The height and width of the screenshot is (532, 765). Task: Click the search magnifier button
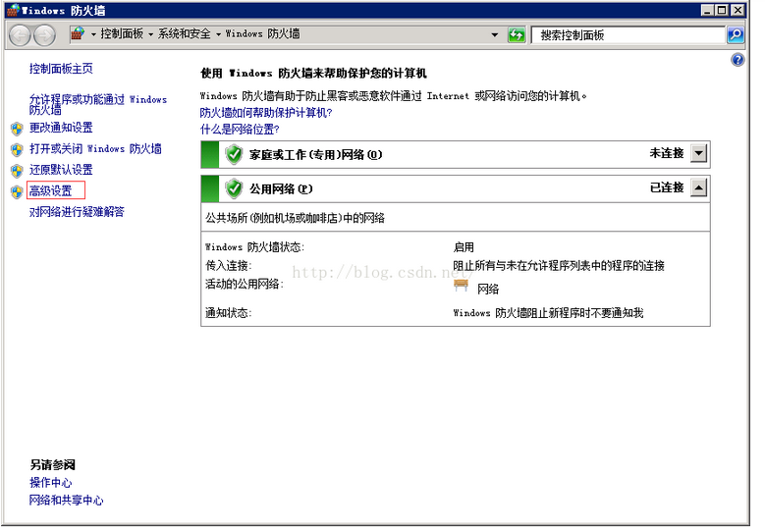tap(736, 34)
